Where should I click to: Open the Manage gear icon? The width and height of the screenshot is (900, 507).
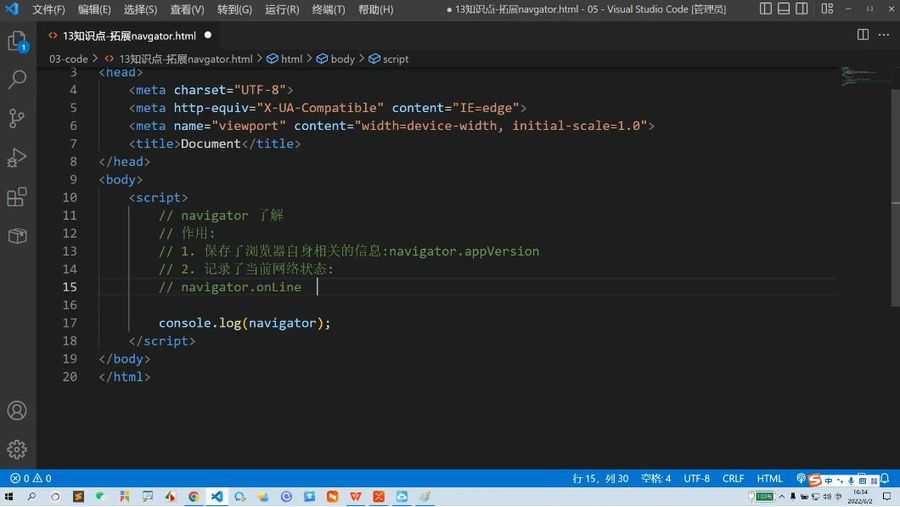click(17, 449)
